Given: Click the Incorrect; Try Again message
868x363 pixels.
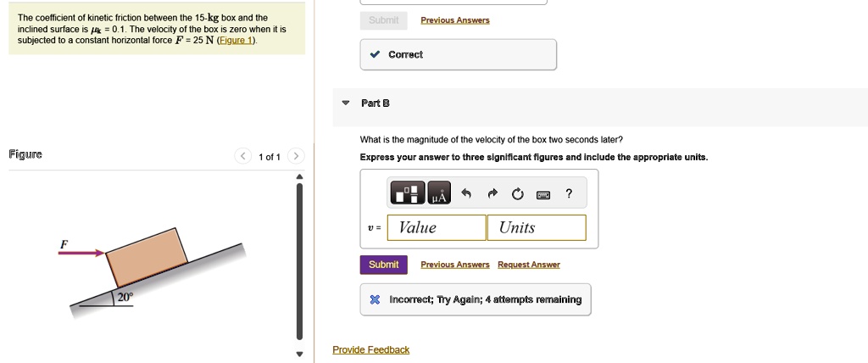Looking at the screenshot, I should coord(476,300).
